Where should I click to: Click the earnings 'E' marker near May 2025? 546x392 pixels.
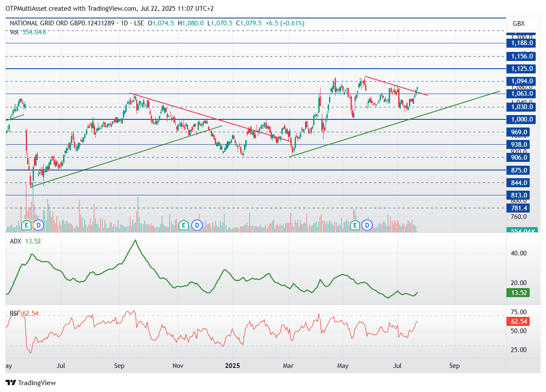[355, 225]
